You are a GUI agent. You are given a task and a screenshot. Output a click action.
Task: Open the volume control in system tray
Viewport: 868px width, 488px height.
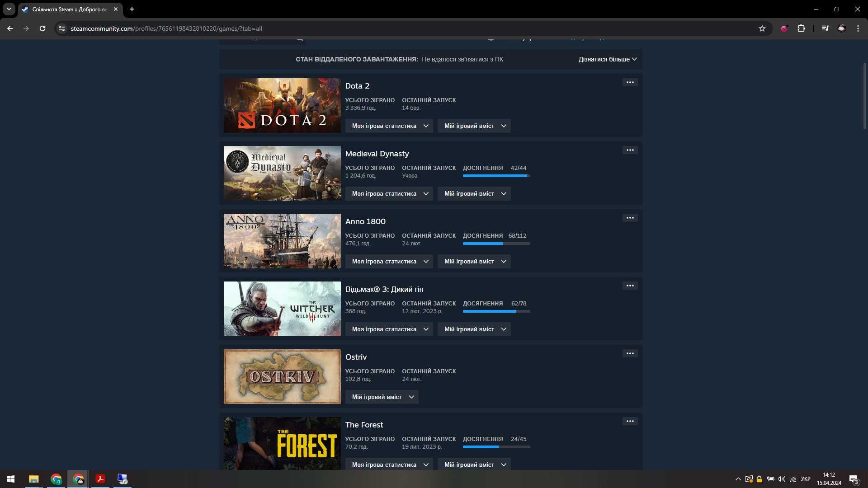[x=782, y=479]
